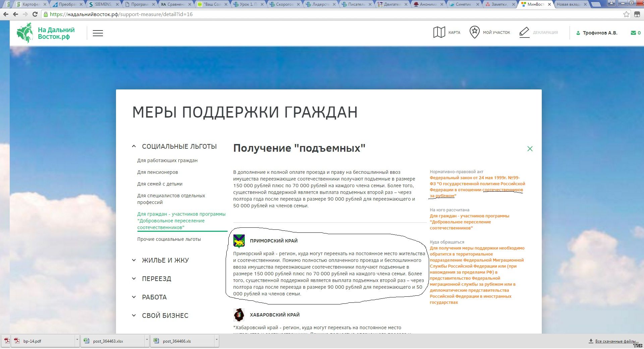Image resolution: width=644 pixels, height=349 pixels.
Task: Switch to the Двигатель browser tab
Action: (x=391, y=4)
